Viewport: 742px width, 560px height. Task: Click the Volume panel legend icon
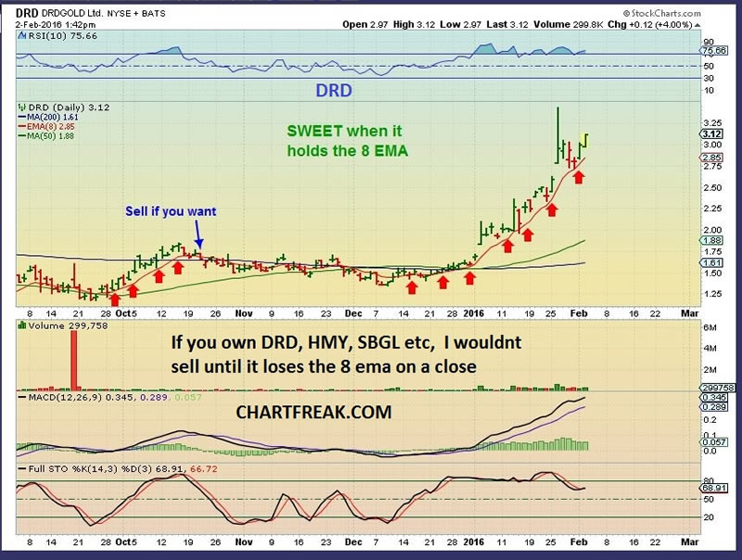pyautogui.click(x=21, y=325)
